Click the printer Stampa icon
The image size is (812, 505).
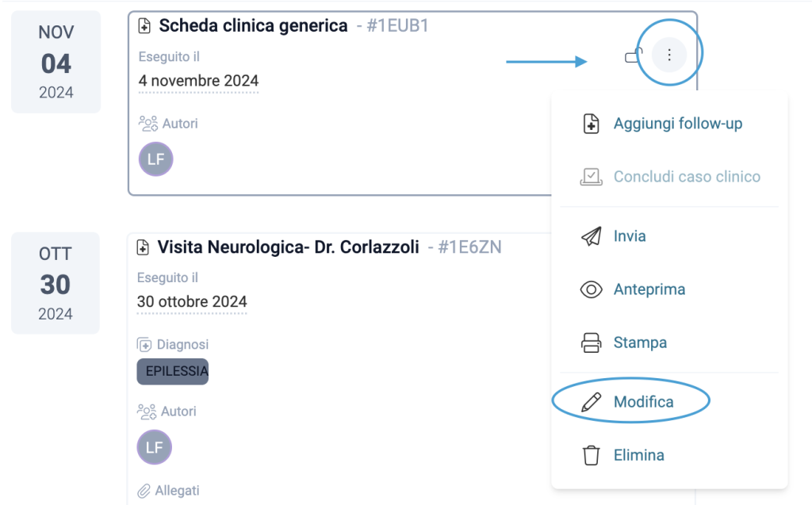(591, 343)
